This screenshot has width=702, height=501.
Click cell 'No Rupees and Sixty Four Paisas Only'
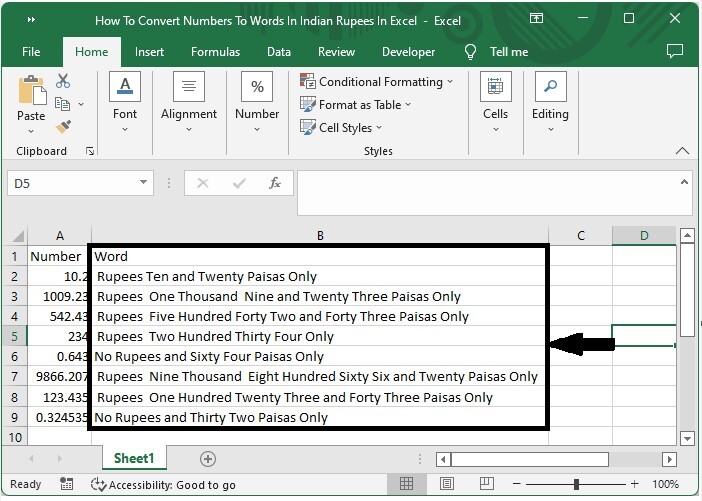[x=320, y=356]
